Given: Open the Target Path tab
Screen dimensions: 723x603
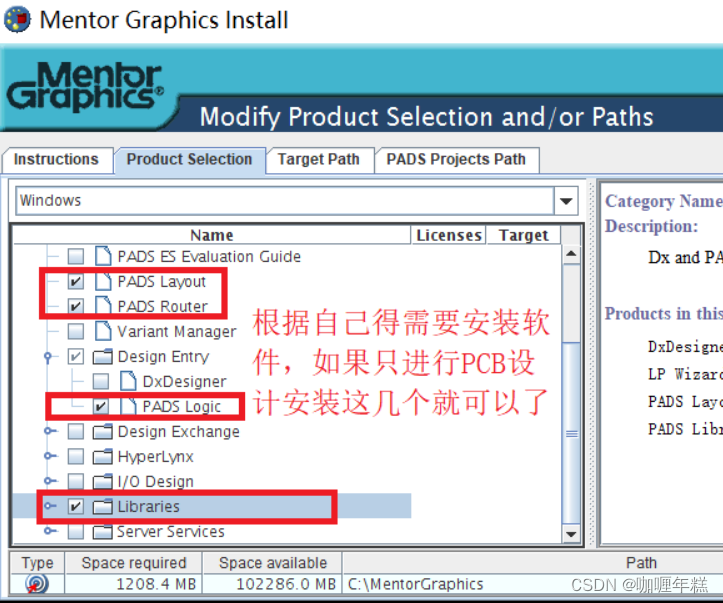Looking at the screenshot, I should 320,160.
